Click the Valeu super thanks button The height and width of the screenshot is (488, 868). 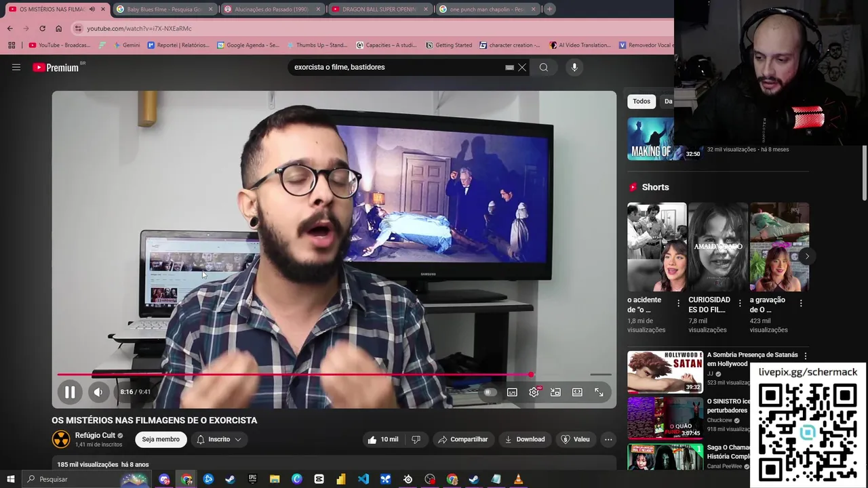pyautogui.click(x=575, y=439)
